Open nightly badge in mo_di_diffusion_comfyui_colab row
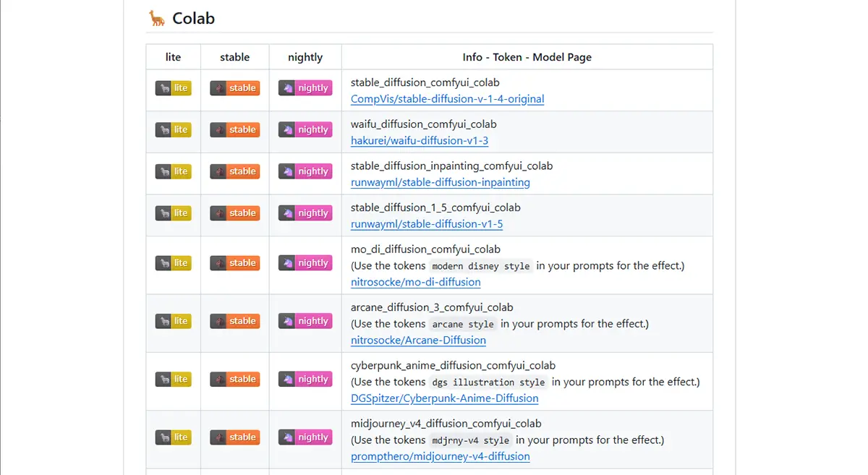Viewport: 868px width, 475px height. coord(305,263)
